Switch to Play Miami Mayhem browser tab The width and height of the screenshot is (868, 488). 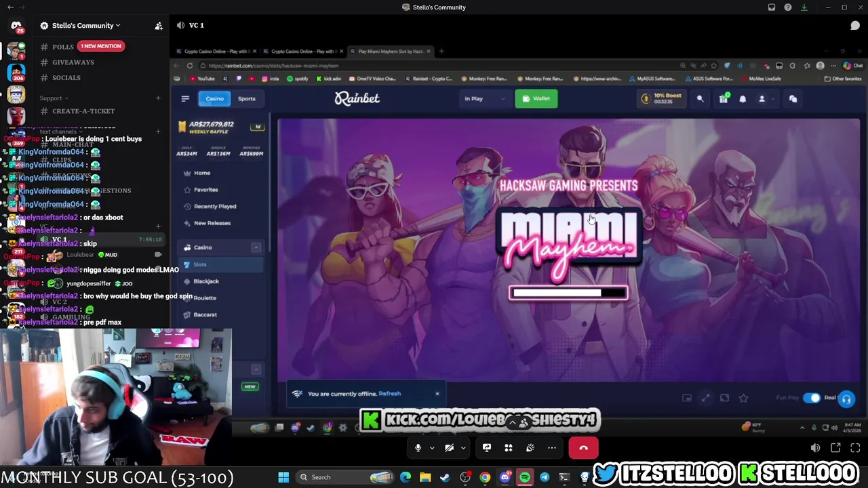click(391, 52)
